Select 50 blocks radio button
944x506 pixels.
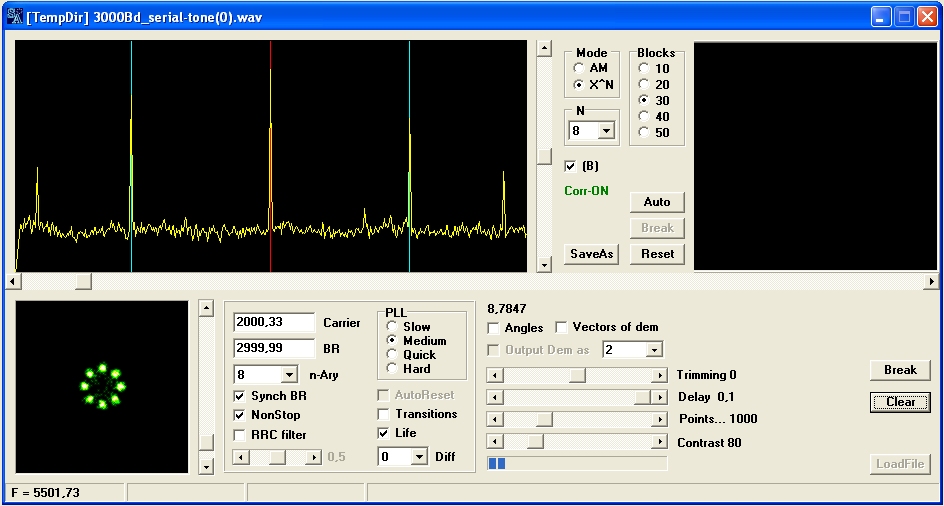click(x=644, y=132)
